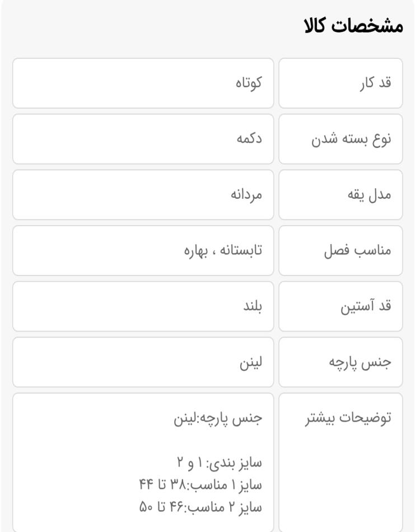
Task: Select the قد آستین label cell
Action: (x=340, y=306)
